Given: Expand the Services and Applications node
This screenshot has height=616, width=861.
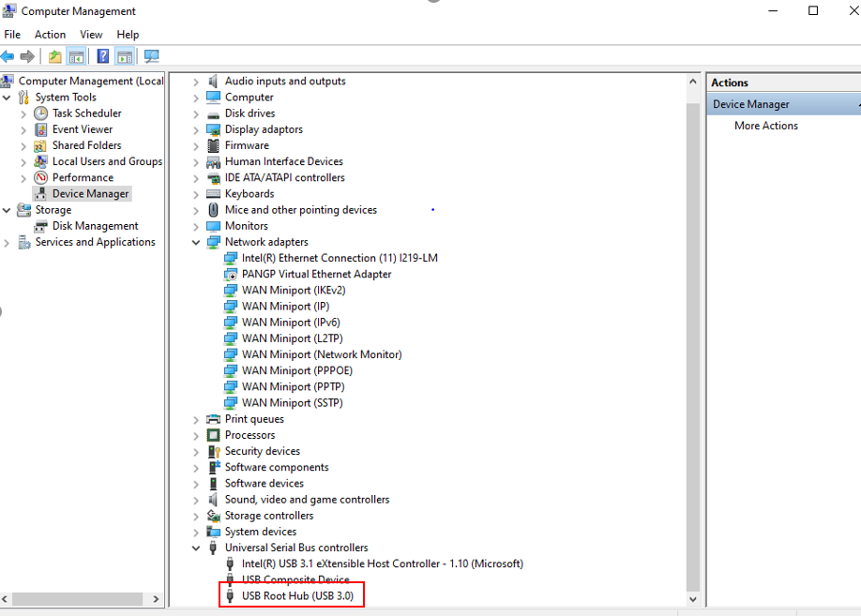Looking at the screenshot, I should pos(7,243).
